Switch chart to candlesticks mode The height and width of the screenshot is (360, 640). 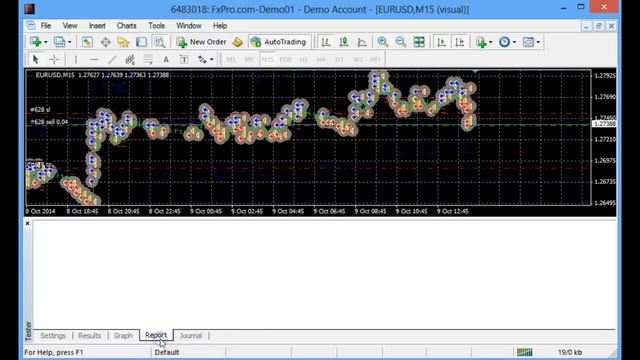(x=344, y=42)
